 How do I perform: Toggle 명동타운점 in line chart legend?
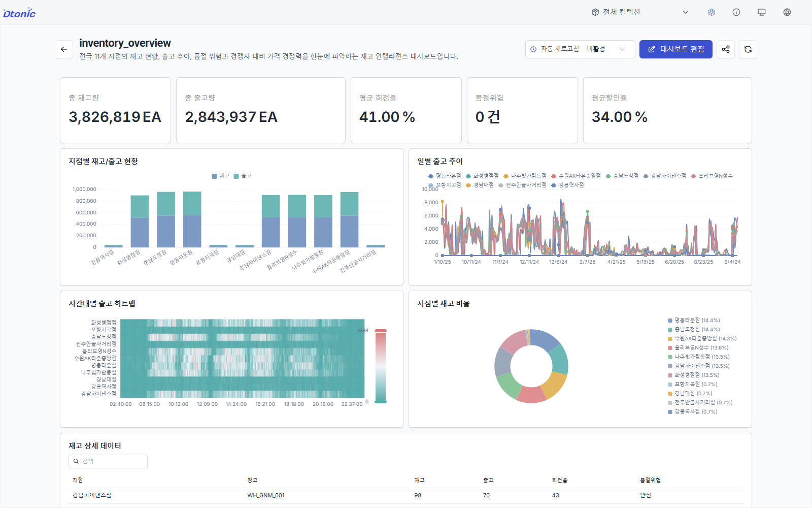tap(445, 176)
